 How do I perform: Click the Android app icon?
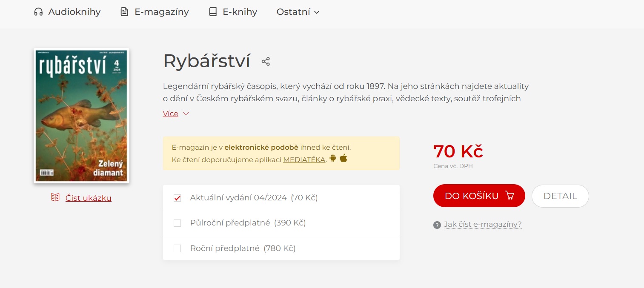click(x=333, y=159)
